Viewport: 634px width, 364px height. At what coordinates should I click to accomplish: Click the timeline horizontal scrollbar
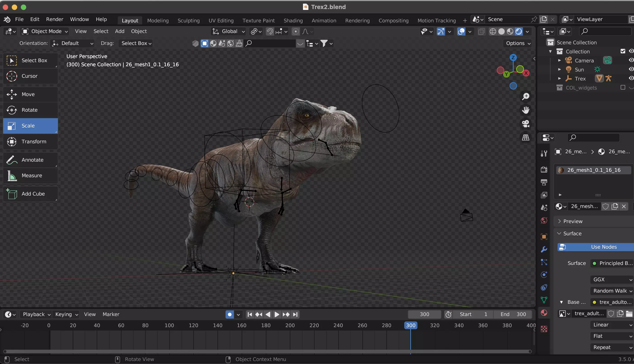point(267,352)
